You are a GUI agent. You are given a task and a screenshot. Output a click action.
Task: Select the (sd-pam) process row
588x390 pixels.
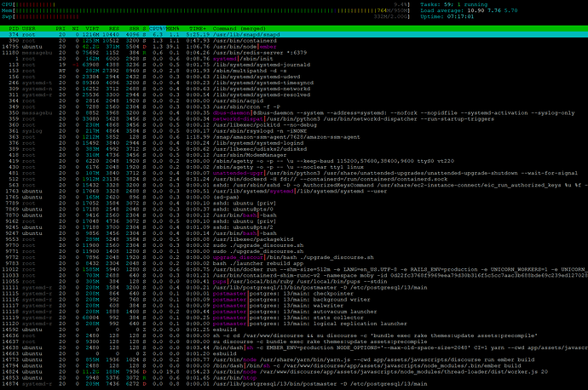click(x=294, y=197)
